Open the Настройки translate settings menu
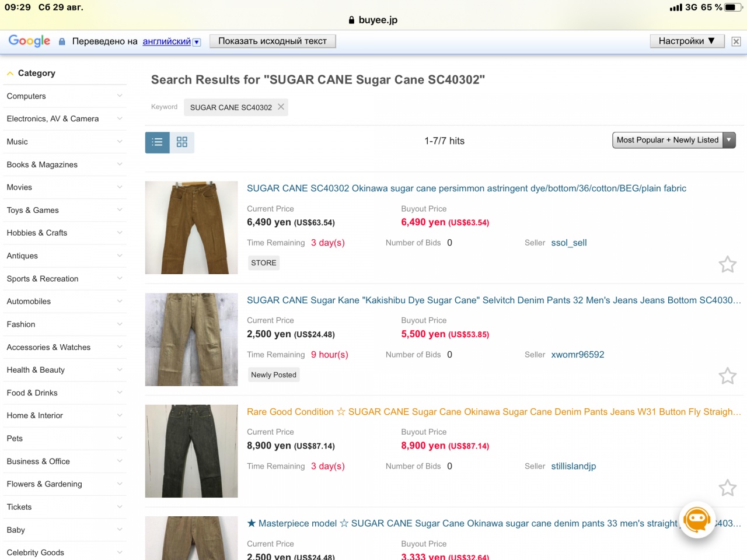747x560 pixels. (687, 41)
